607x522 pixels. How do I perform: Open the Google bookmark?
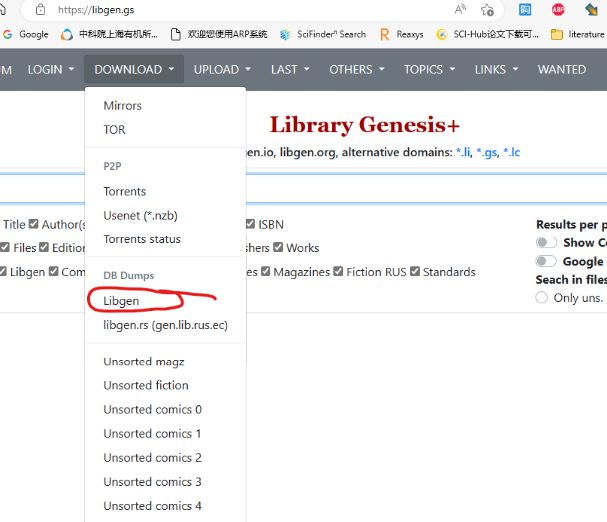pyautogui.click(x=26, y=34)
